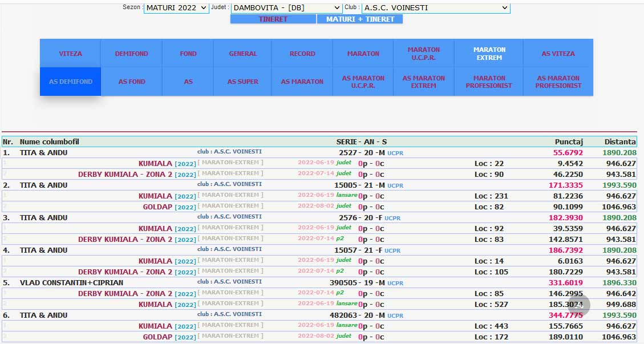The height and width of the screenshot is (344, 644).
Task: Open the GENERAL category tab
Action: (243, 54)
